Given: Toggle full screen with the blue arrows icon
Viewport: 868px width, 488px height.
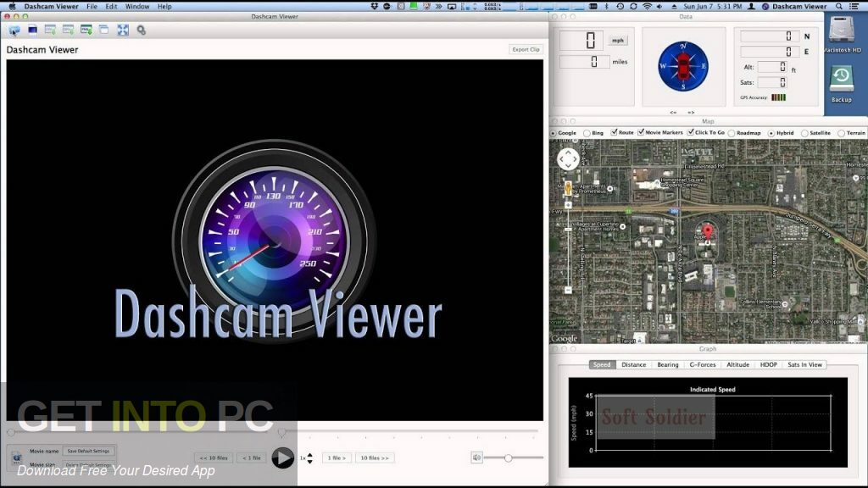Looking at the screenshot, I should (123, 30).
